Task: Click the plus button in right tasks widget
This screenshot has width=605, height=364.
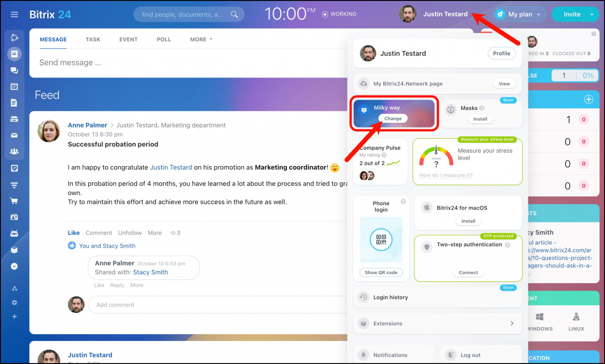Action: [x=588, y=99]
